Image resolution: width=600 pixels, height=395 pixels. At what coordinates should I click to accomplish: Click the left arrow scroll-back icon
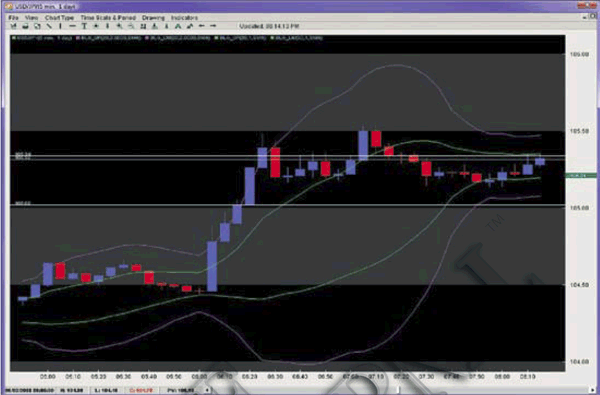coord(202,26)
